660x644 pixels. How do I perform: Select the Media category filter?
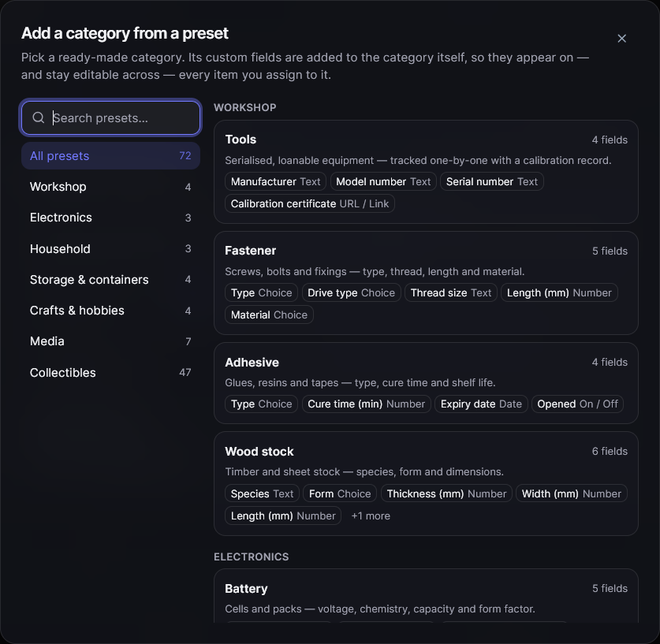(110, 341)
